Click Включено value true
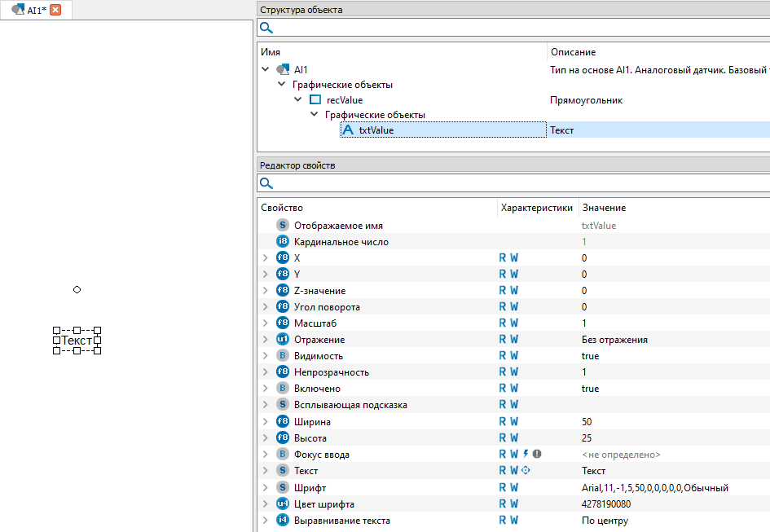The height and width of the screenshot is (532, 770). click(x=590, y=389)
